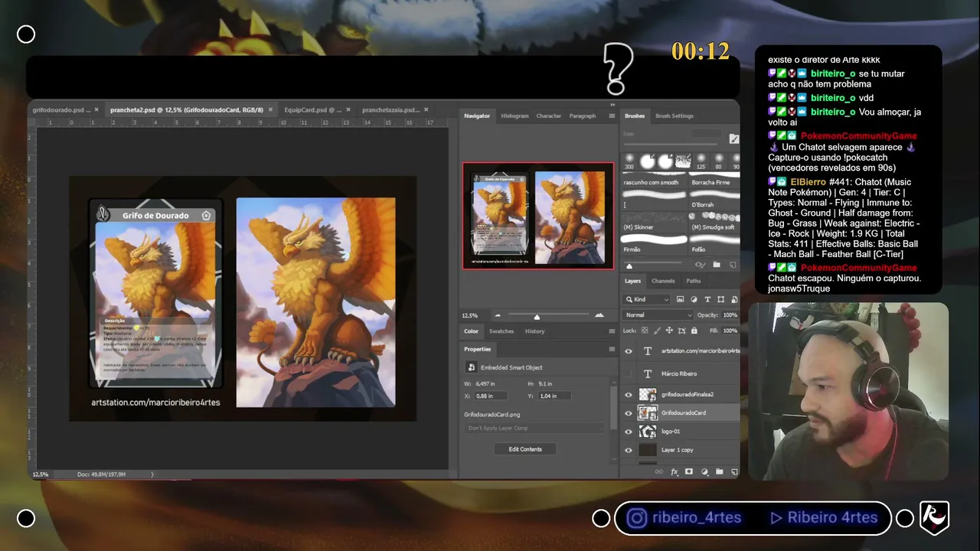Open the Properties panel menu icon
The height and width of the screenshot is (551, 980).
[612, 349]
